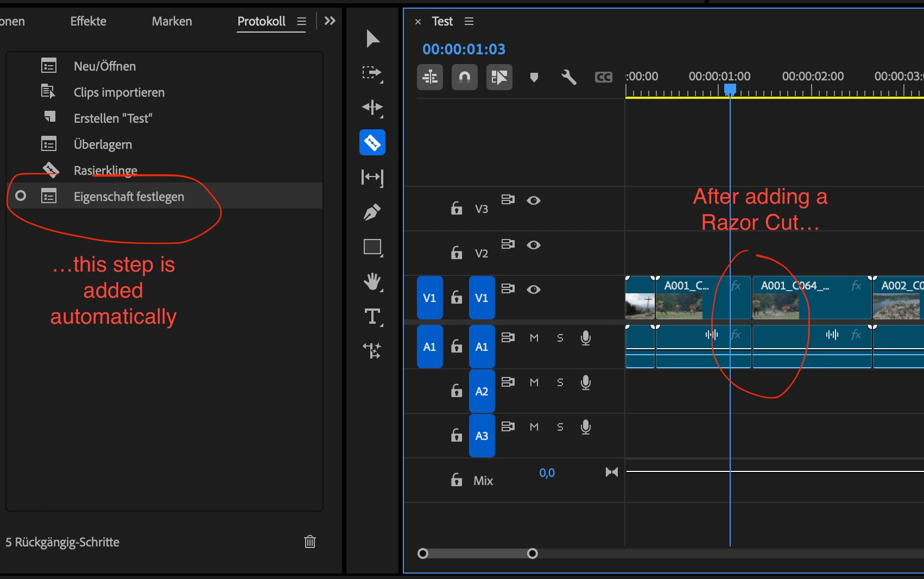Show hidden panels with double chevron
Viewport: 924px width, 579px height.
(x=330, y=21)
